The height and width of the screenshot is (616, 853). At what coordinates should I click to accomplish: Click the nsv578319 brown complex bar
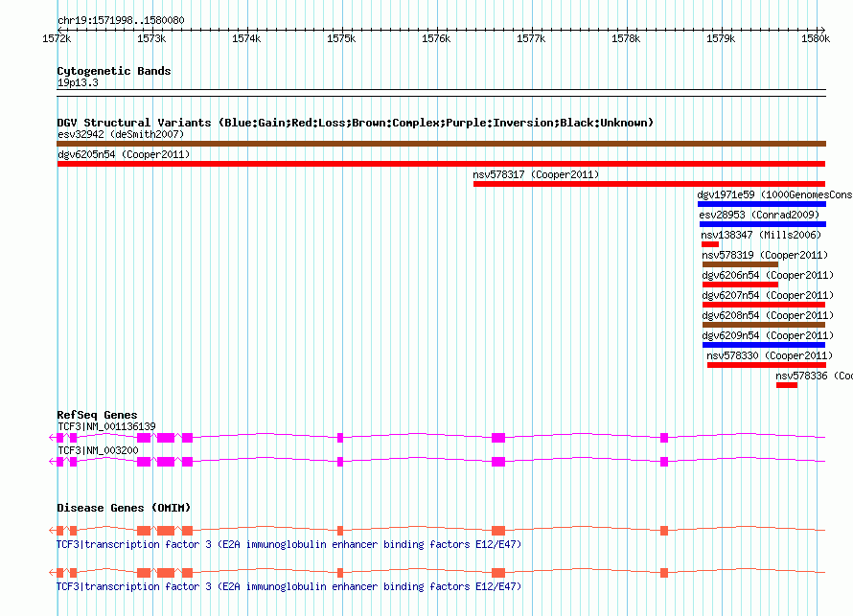741,264
